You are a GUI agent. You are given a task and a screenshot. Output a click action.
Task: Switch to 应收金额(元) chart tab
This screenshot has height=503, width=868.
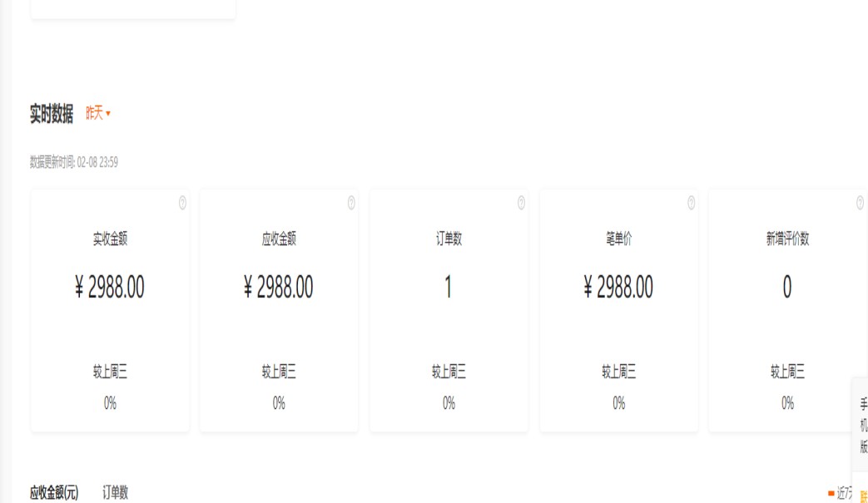[x=54, y=493]
